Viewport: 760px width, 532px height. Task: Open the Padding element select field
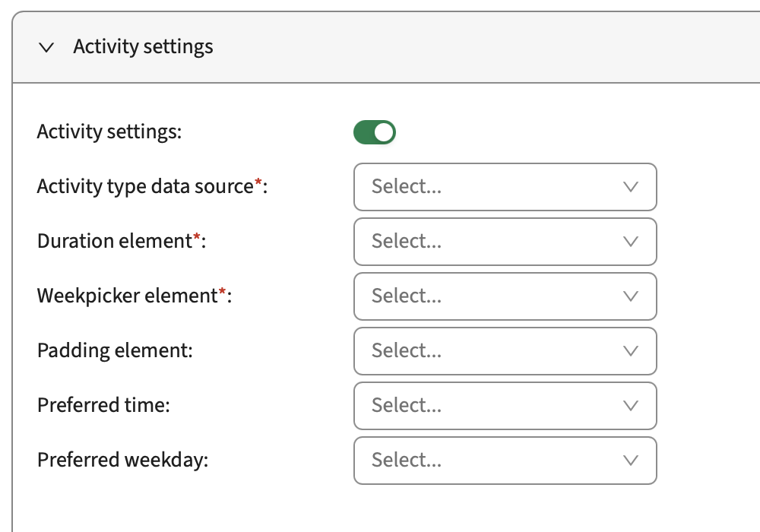pos(494,351)
